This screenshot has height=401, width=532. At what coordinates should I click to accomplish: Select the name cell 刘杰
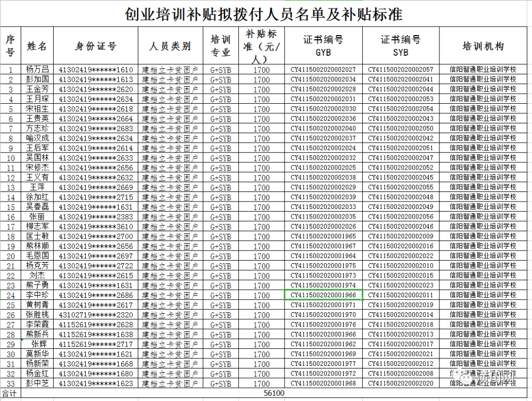coord(37,276)
